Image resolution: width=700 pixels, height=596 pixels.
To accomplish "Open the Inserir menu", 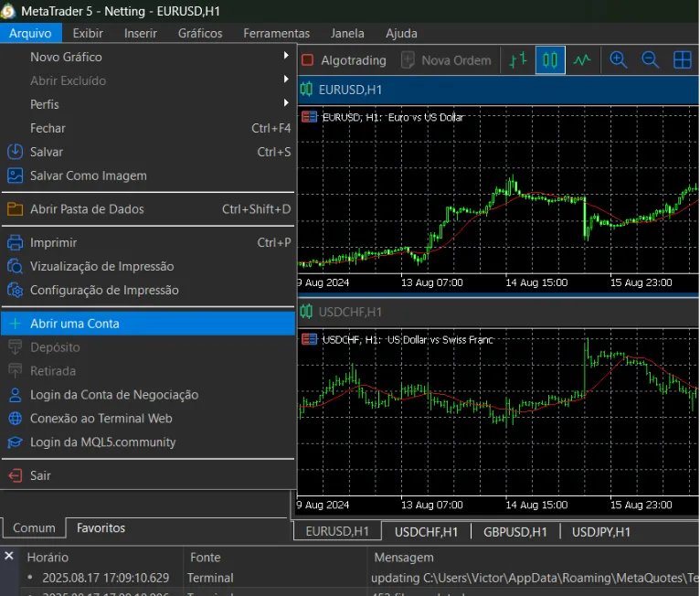I will [x=141, y=33].
